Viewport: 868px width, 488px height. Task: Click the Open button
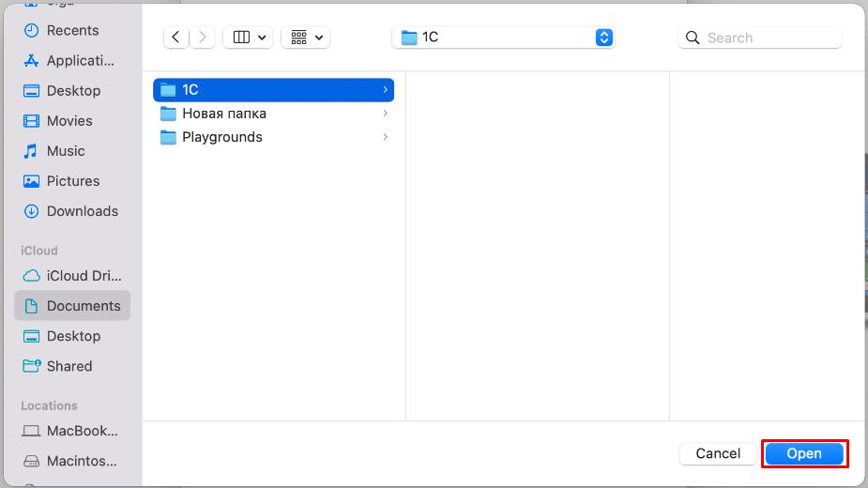pyautogui.click(x=804, y=453)
